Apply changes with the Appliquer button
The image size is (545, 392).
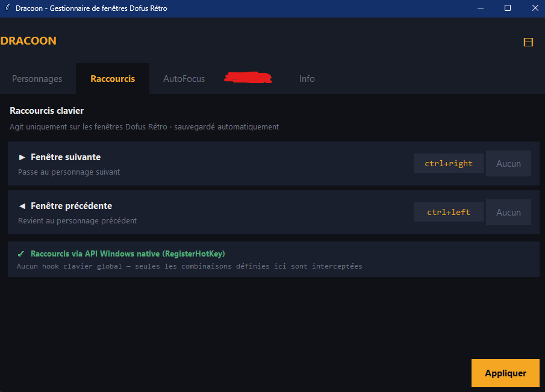pos(505,373)
